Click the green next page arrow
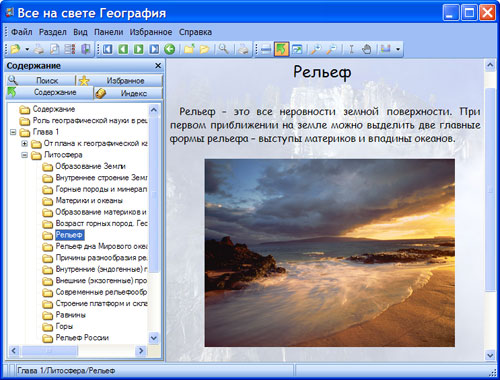Screen dimensions: 500x380 [x=139, y=50]
